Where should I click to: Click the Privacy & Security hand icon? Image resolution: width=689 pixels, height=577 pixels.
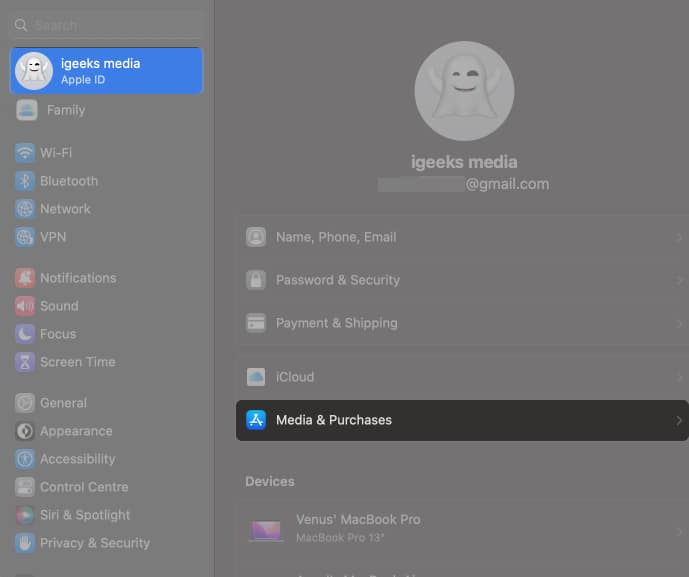(x=25, y=543)
